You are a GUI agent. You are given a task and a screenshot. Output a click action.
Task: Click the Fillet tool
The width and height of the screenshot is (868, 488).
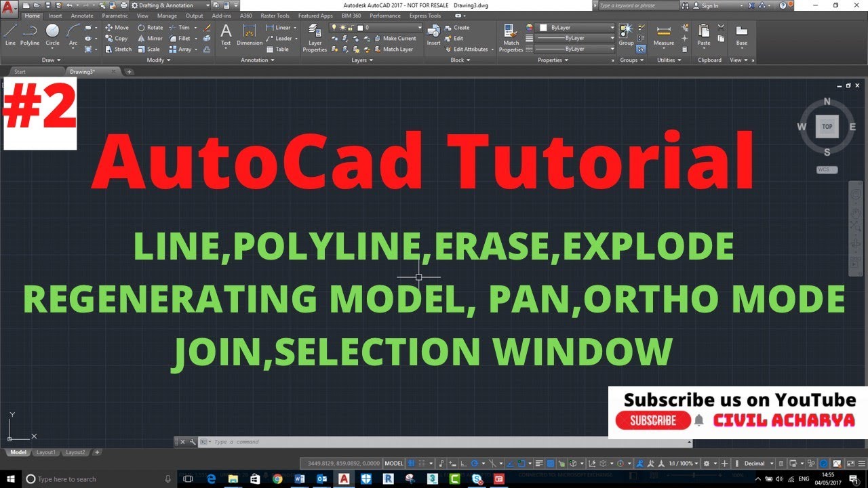click(x=180, y=39)
